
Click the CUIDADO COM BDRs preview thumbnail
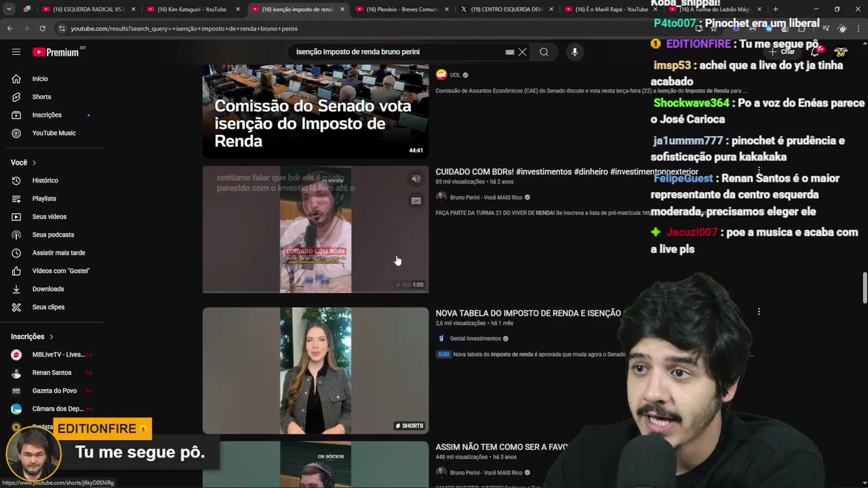click(x=315, y=230)
